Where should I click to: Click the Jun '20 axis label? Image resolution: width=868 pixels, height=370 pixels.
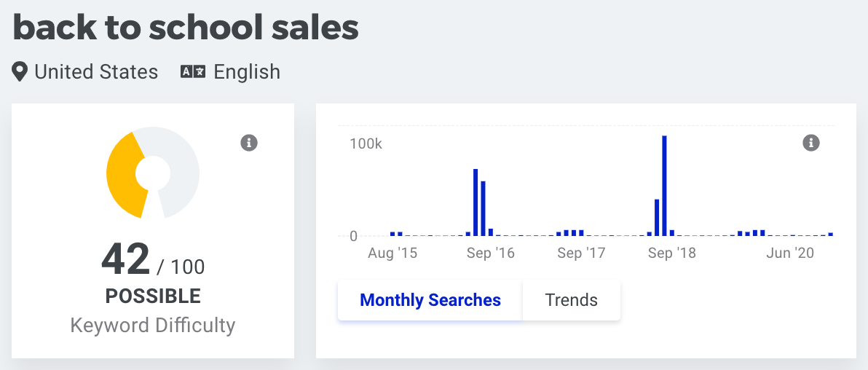coord(791,253)
